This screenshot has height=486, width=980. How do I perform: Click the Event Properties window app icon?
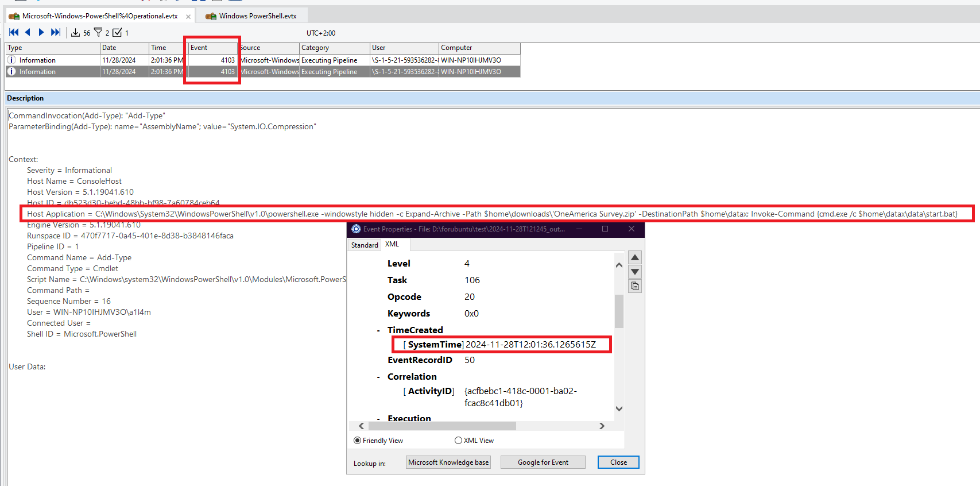click(356, 229)
